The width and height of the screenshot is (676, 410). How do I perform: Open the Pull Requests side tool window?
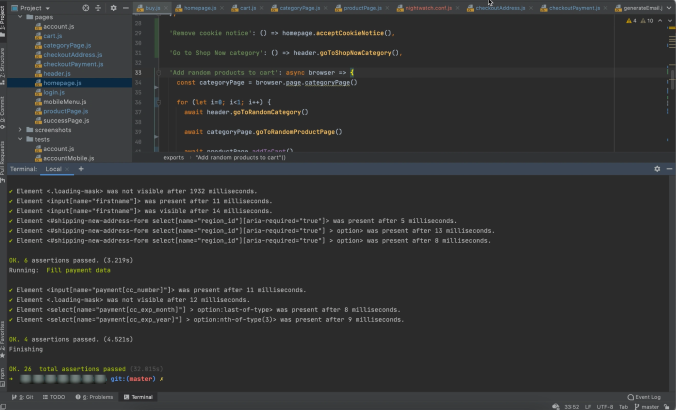tap(3, 161)
